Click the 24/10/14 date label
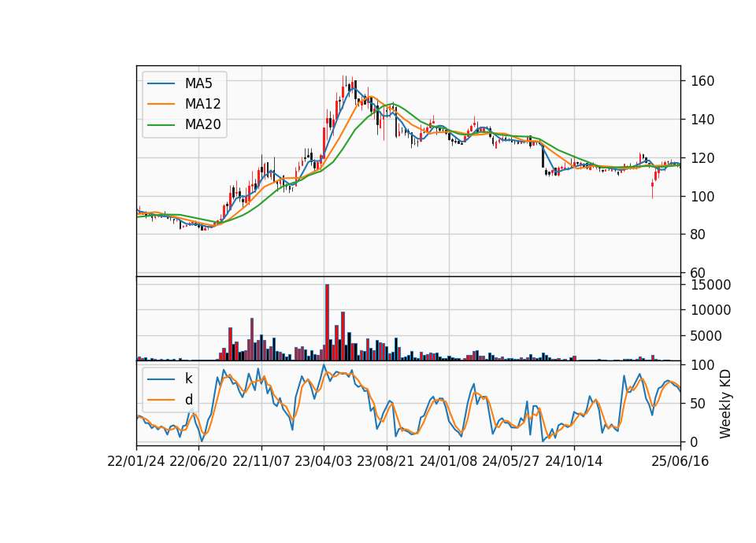Viewport: 756px width, 543px height. point(574,462)
